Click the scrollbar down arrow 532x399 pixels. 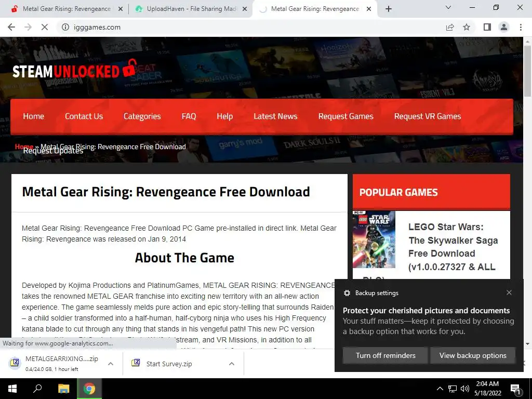527,344
